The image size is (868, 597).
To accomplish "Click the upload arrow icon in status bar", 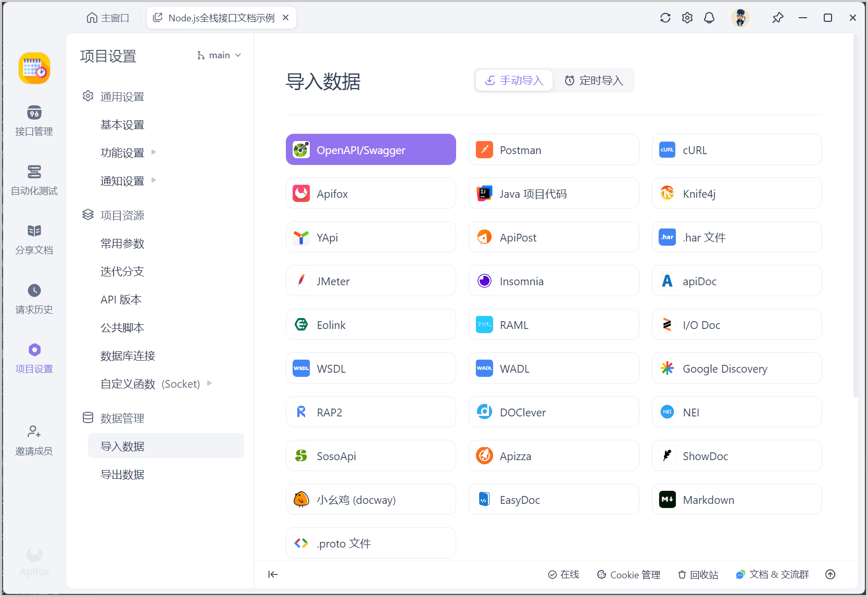I will click(x=831, y=574).
